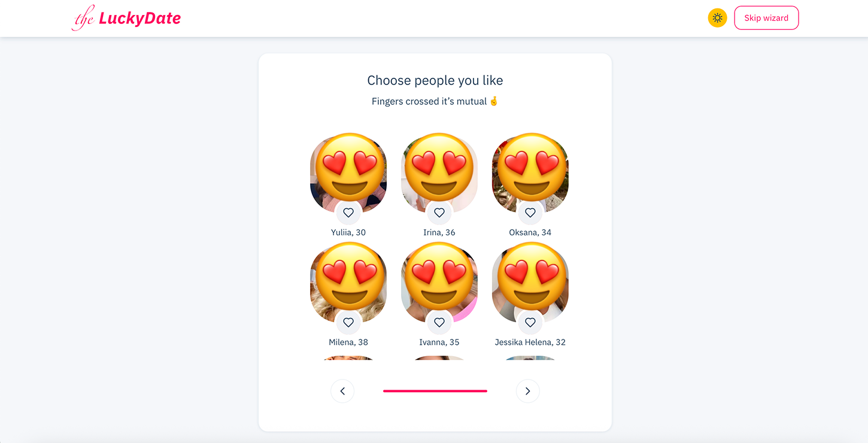Click the heart icon under Oksana, 34
This screenshot has height=443, width=868.
click(x=530, y=213)
